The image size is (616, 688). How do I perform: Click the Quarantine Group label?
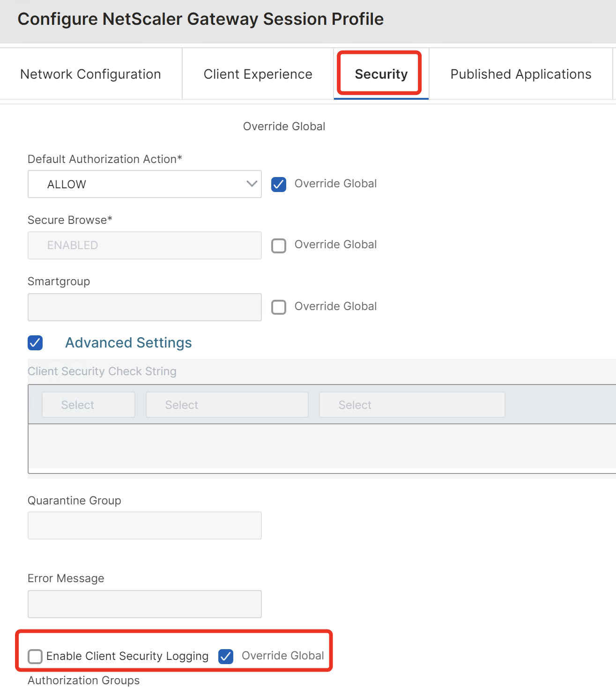[x=74, y=501]
